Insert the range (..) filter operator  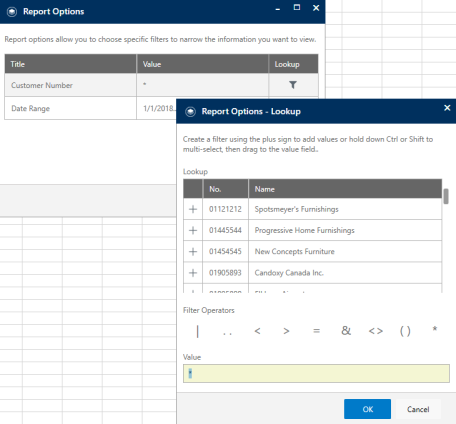(227, 333)
